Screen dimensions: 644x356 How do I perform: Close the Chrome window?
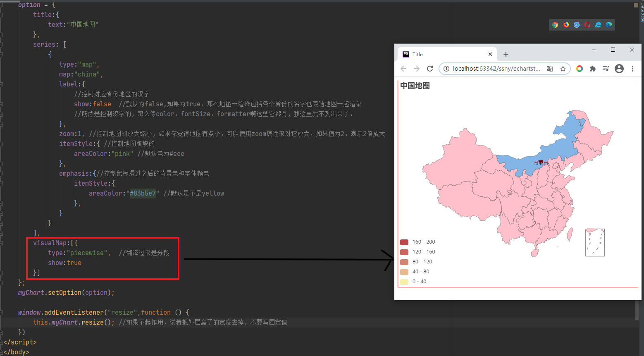pyautogui.click(x=632, y=50)
